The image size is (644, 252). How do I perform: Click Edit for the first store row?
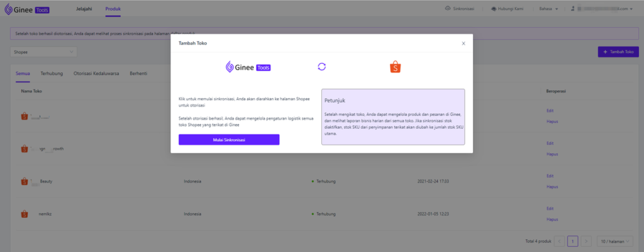pyautogui.click(x=550, y=111)
